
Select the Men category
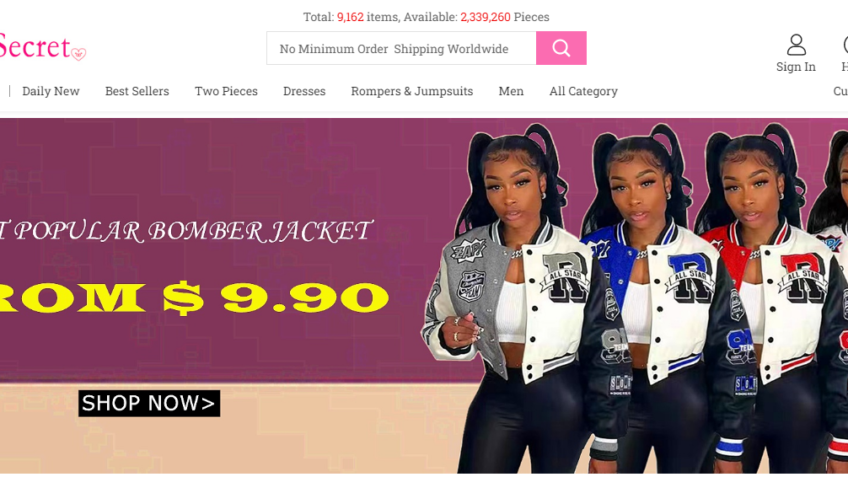pos(511,91)
